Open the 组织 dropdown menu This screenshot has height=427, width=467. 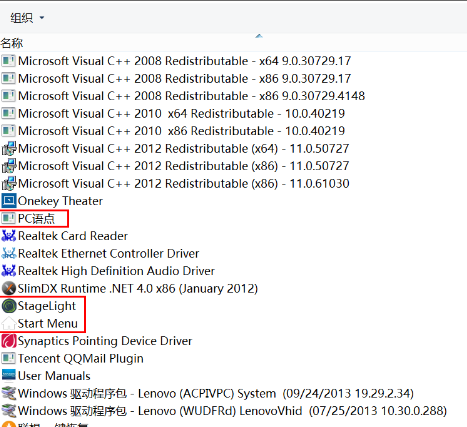coord(27,18)
